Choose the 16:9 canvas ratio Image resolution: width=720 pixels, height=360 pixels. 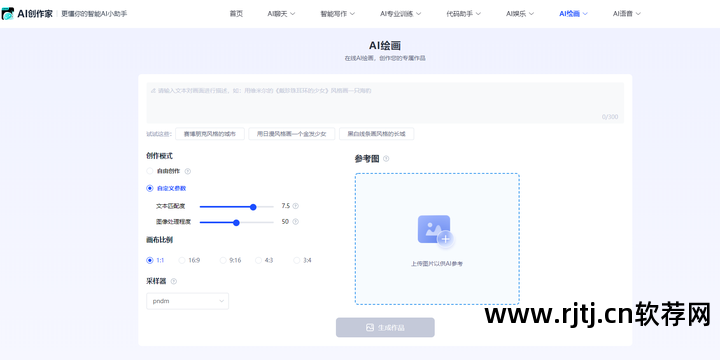tap(182, 260)
